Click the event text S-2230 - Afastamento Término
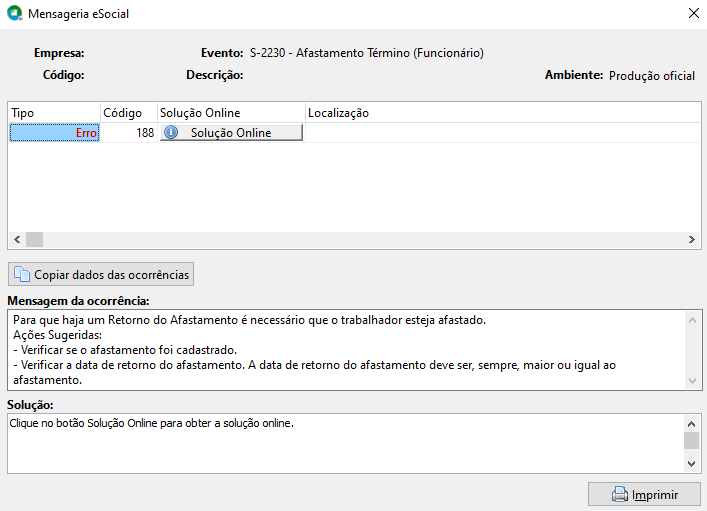 367,53
